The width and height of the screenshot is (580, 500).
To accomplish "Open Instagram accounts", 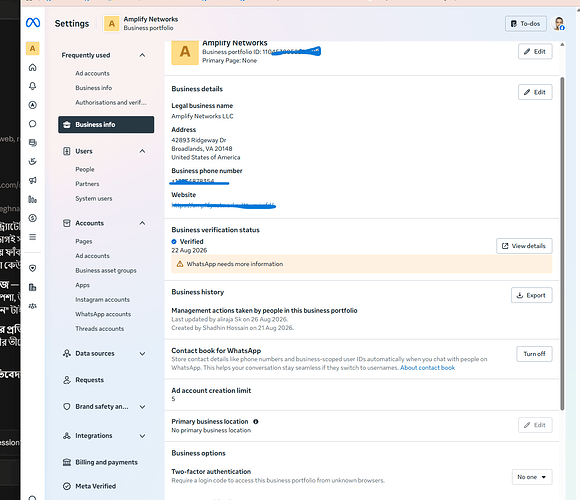I will click(x=102, y=300).
